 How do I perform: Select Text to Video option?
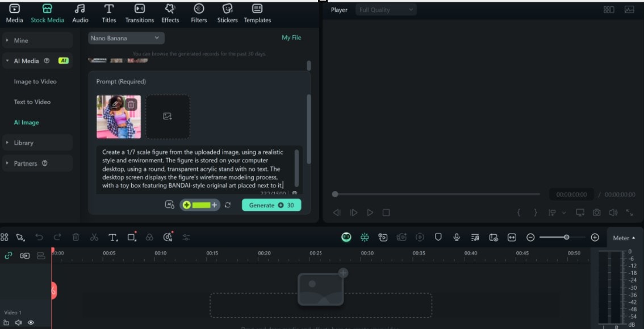[32, 102]
